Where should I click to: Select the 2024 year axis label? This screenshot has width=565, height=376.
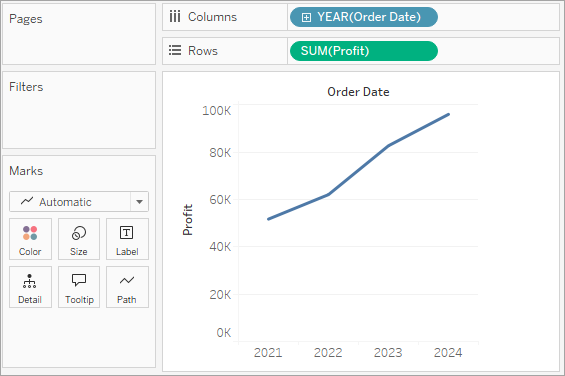click(x=448, y=352)
